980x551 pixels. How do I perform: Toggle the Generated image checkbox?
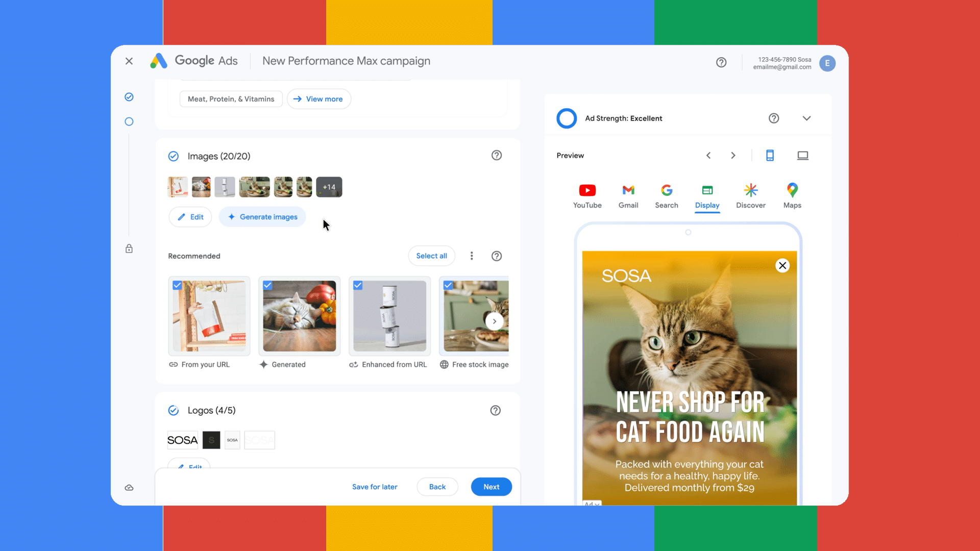(x=267, y=285)
